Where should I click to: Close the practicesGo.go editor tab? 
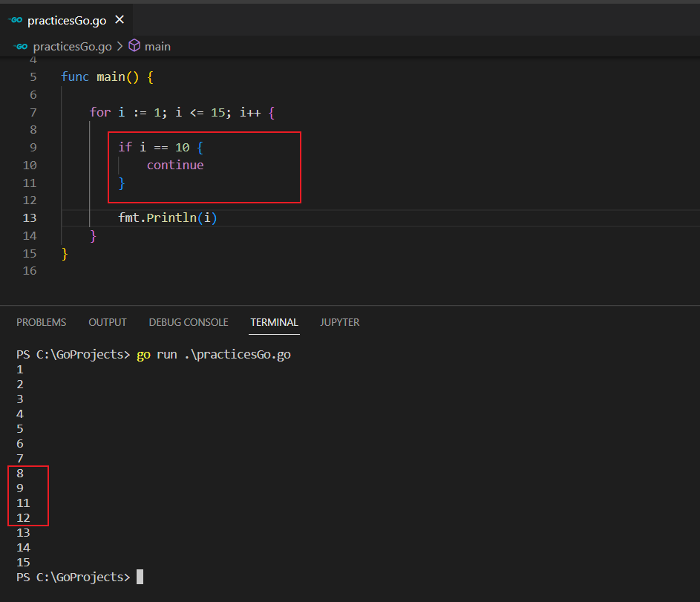(x=120, y=20)
